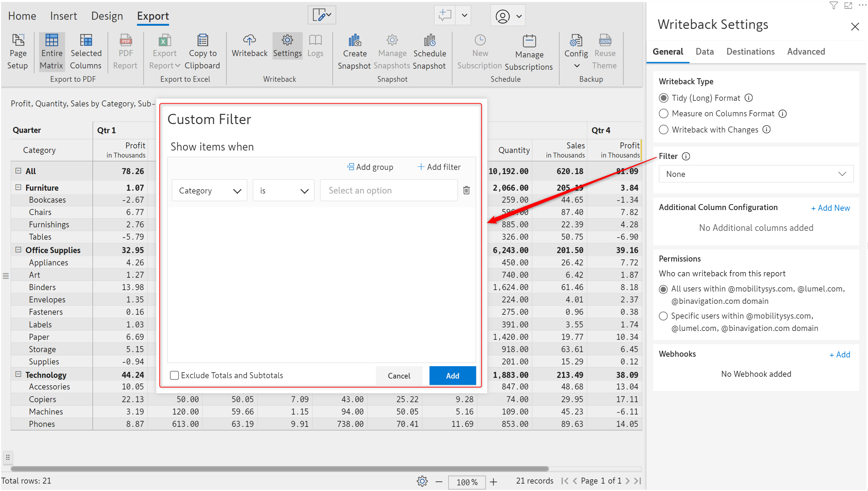Switch to the Destinations tab
868x491 pixels.
(750, 52)
